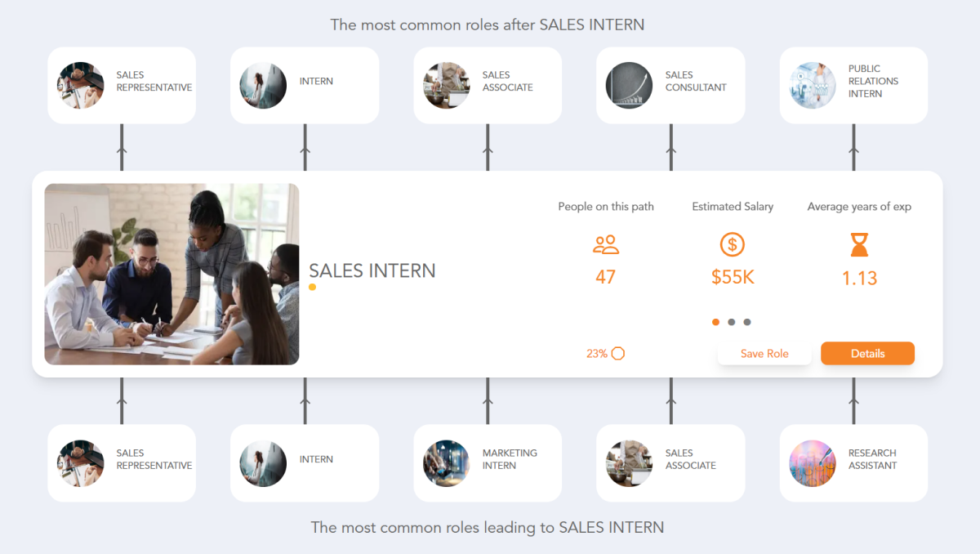Expand the Sales Associate card in the top row

[x=487, y=85]
